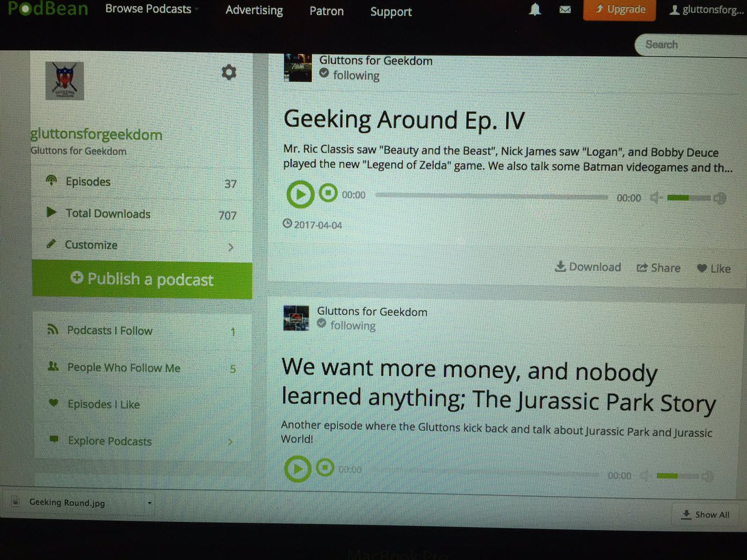Click the Jurassic Park Story podcast thumbnail

click(x=296, y=318)
